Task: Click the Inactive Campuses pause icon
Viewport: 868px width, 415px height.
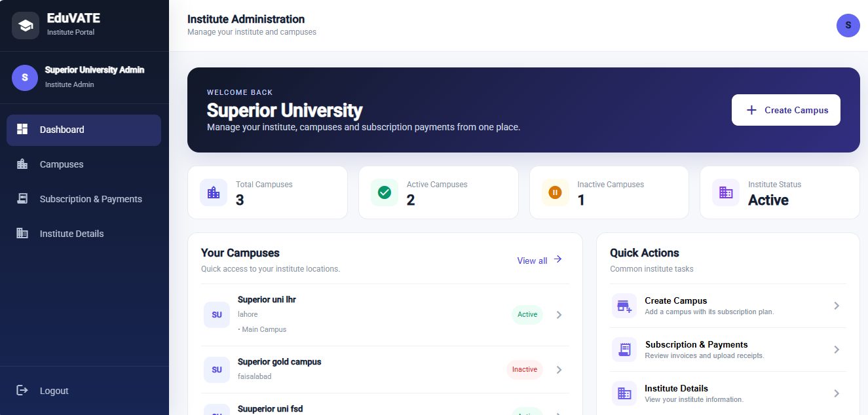Action: [556, 192]
